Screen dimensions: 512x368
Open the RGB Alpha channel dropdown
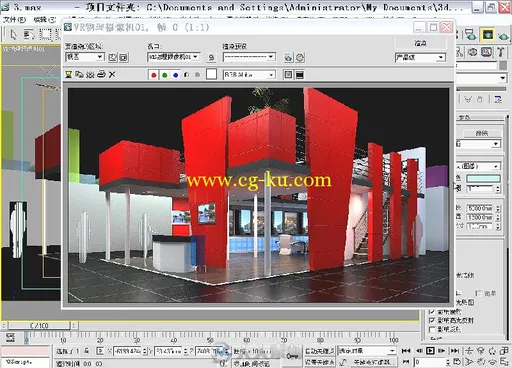[249, 75]
